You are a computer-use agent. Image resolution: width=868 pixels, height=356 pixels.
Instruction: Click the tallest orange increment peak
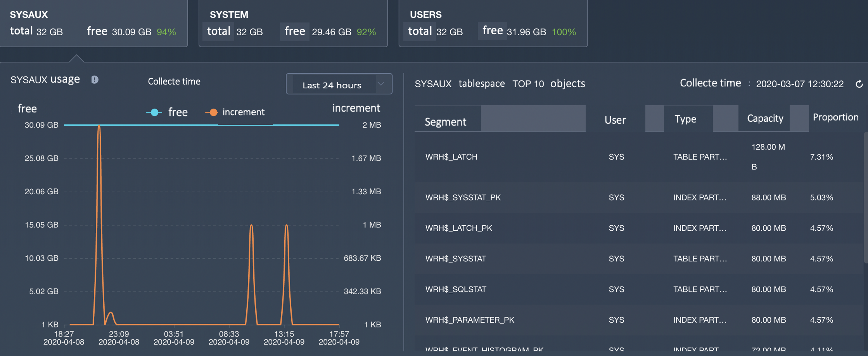pyautogui.click(x=99, y=126)
